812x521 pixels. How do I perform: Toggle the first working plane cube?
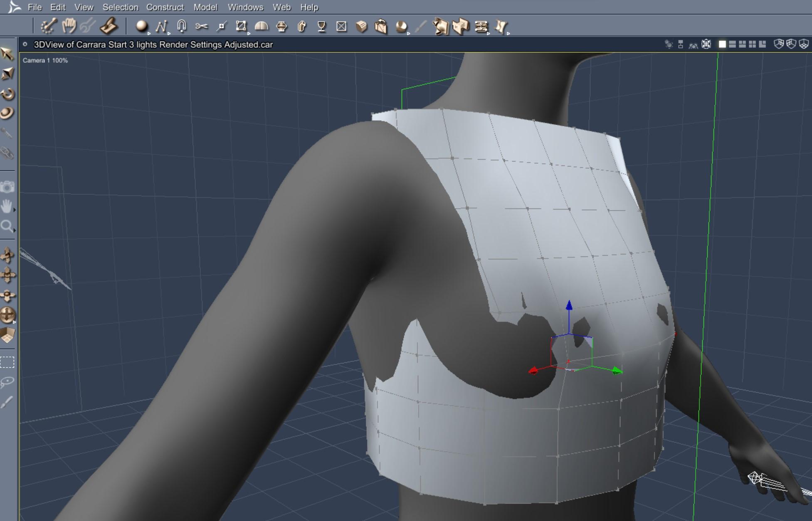pos(779,44)
